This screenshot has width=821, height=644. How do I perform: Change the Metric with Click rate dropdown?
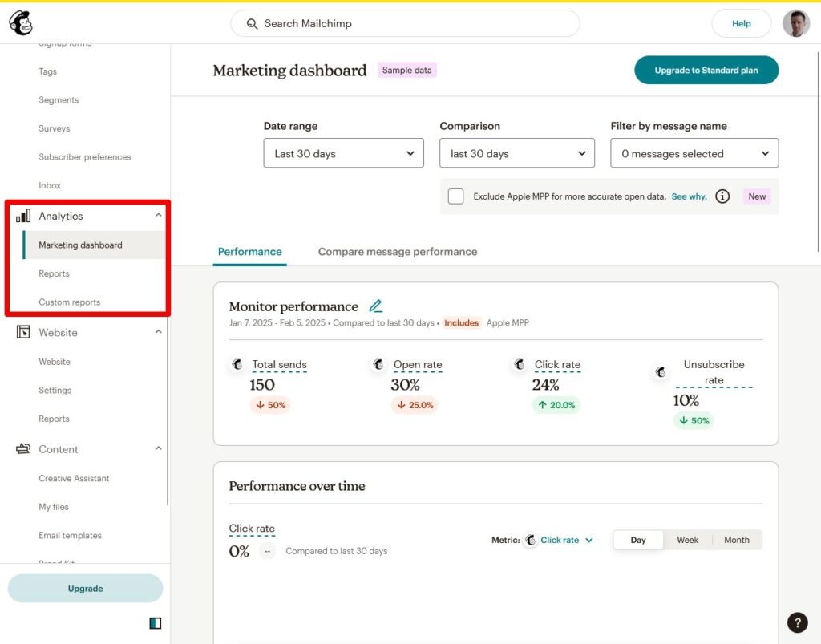point(559,540)
